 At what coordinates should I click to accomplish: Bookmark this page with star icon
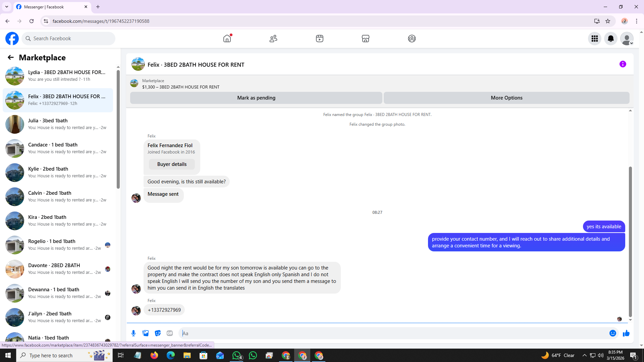click(x=608, y=21)
